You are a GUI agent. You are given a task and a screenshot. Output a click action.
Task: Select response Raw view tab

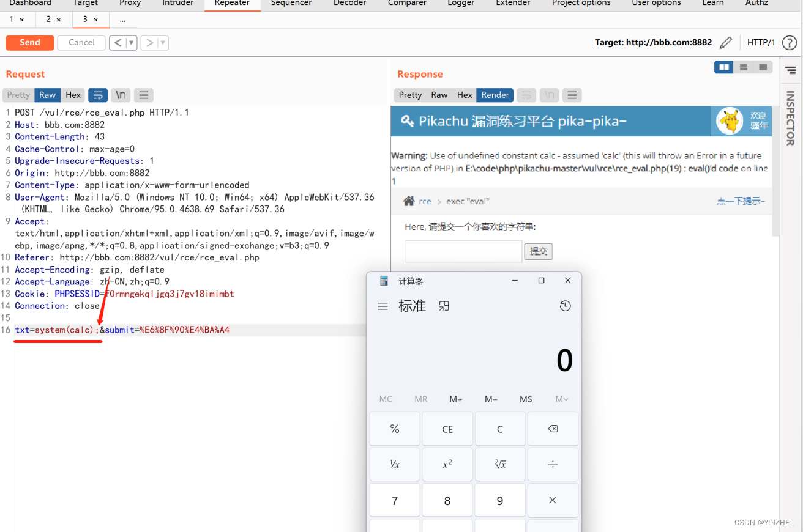439,95
